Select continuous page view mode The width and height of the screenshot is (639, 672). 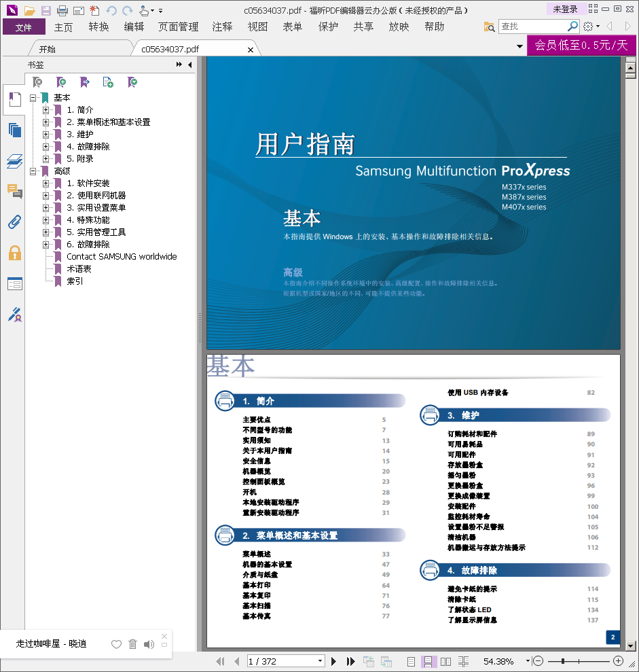428,662
